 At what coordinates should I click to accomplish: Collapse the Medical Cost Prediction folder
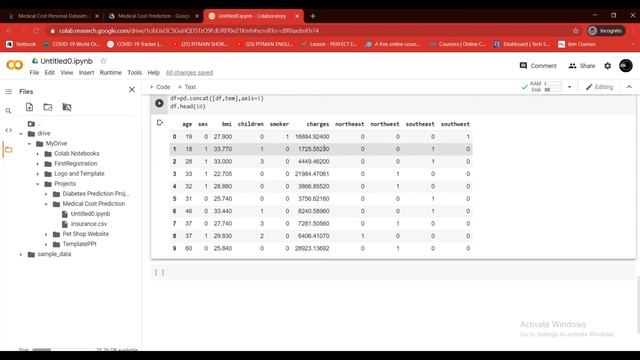coord(46,204)
